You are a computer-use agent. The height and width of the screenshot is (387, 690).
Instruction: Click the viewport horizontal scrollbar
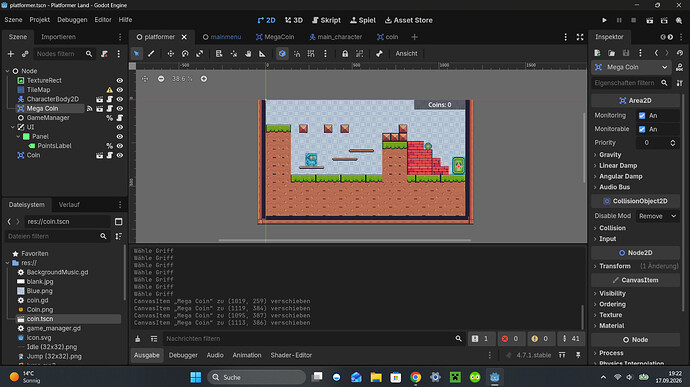click(x=345, y=240)
